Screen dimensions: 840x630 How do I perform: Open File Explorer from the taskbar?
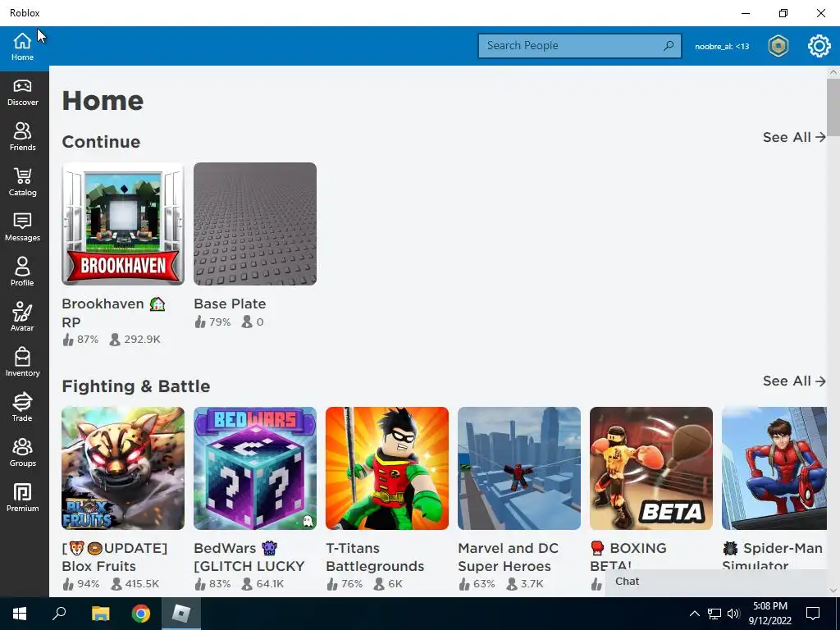(100, 614)
